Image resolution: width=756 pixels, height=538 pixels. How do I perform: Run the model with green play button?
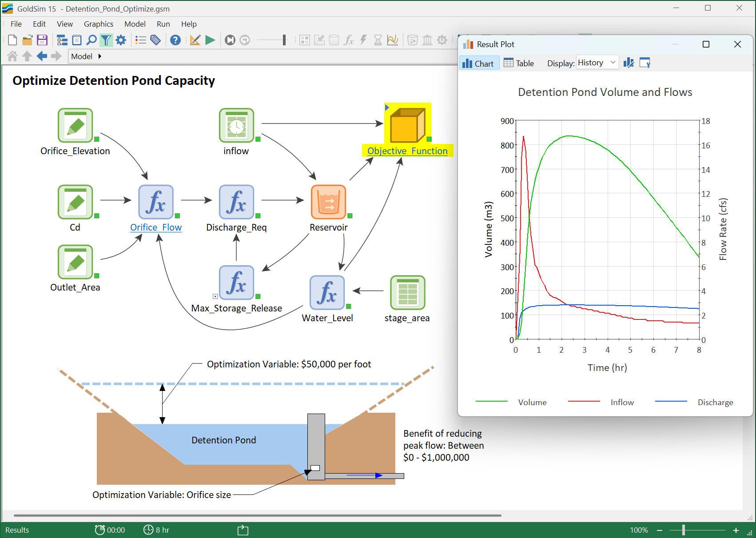(x=210, y=40)
